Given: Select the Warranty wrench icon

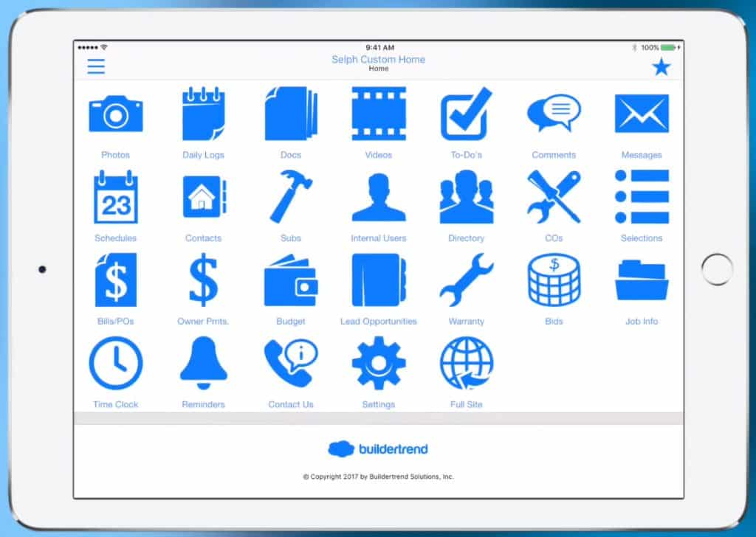Looking at the screenshot, I should pyautogui.click(x=466, y=281).
